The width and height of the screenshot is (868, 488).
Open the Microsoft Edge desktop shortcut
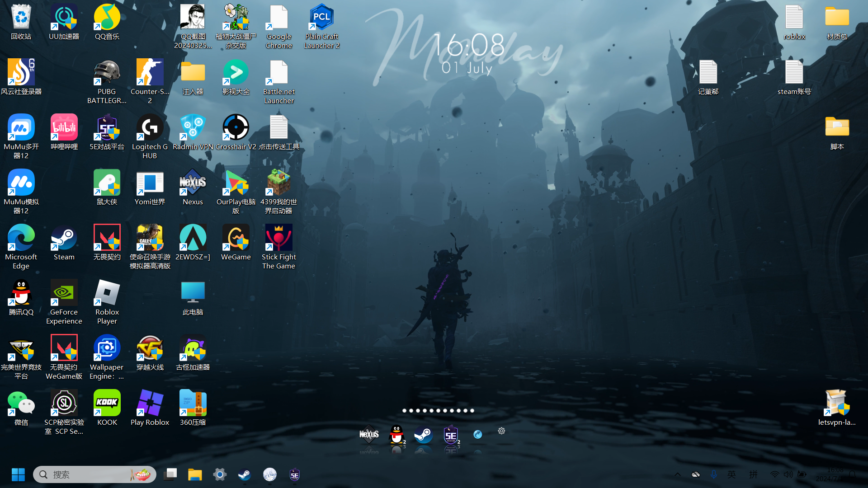pos(21,247)
